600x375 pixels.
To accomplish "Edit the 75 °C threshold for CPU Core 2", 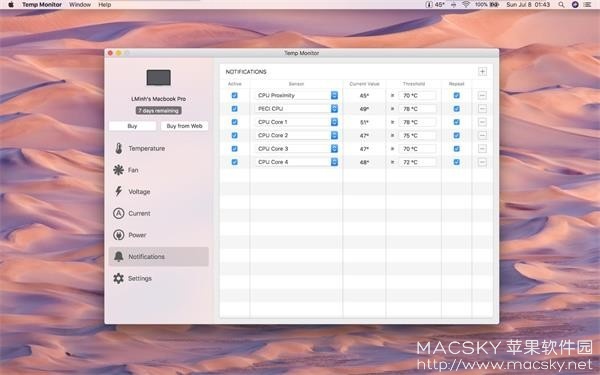I will (x=417, y=135).
